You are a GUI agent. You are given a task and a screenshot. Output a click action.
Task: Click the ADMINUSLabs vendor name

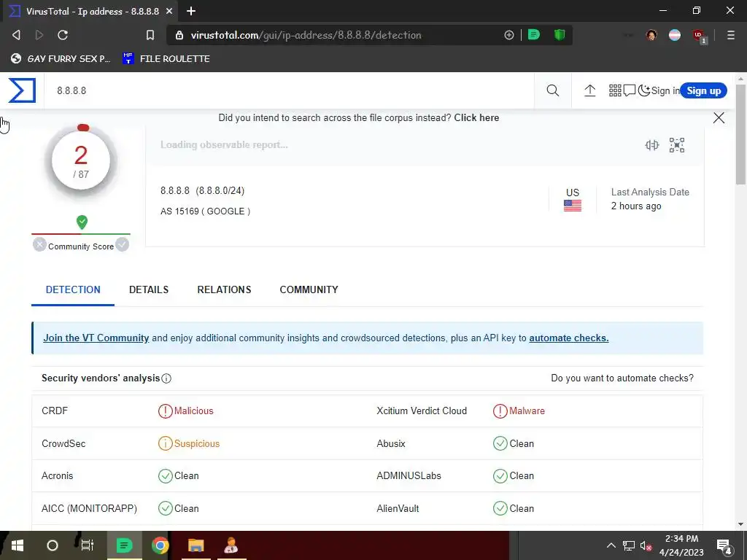409,475
